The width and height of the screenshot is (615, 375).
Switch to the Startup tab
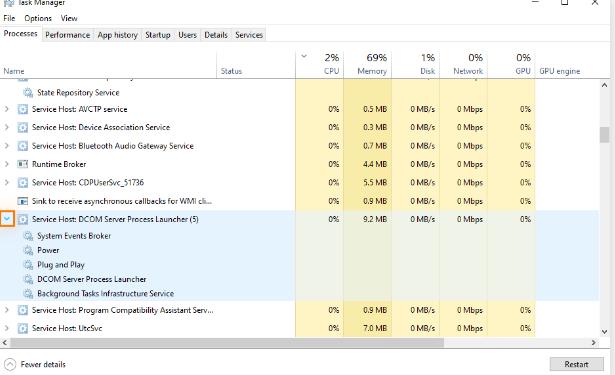pyautogui.click(x=158, y=35)
